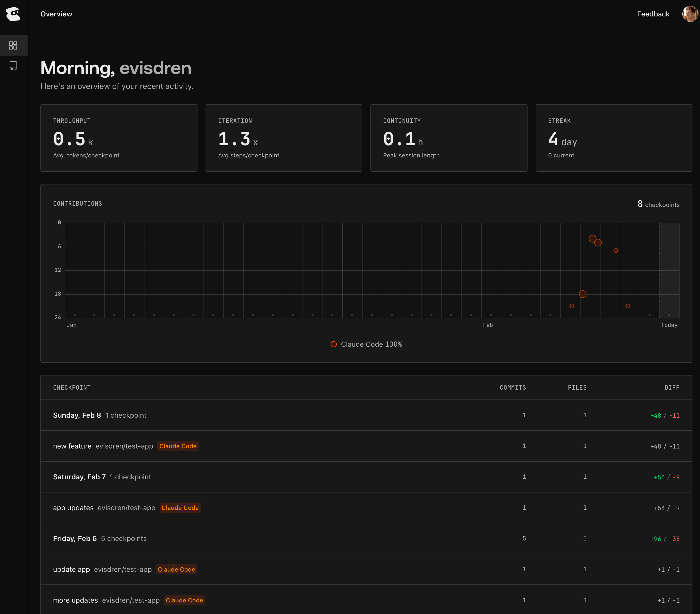This screenshot has width=700, height=614.
Task: Click the Claude Code badge on 'update app' checkpoint
Action: point(176,569)
